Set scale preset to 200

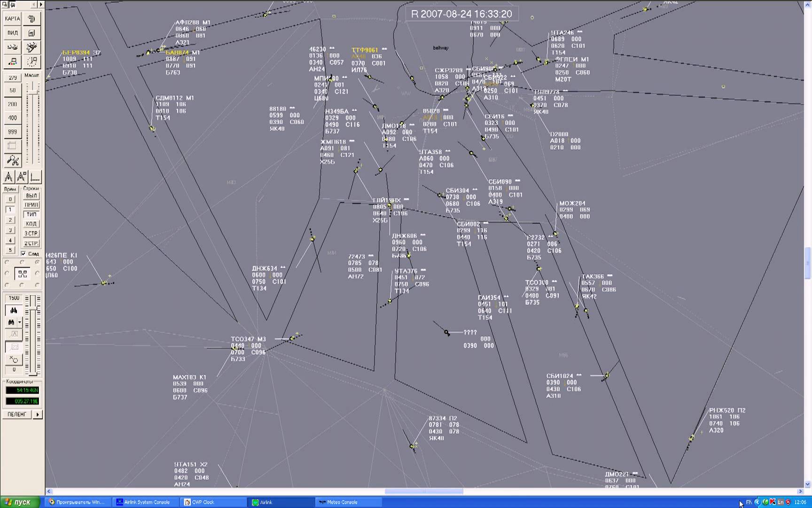click(13, 104)
